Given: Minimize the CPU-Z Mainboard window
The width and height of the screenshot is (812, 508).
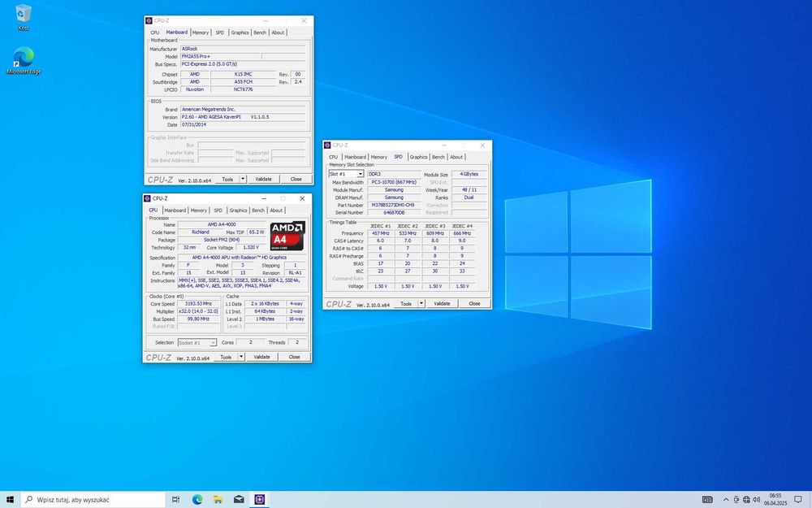Looking at the screenshot, I should coord(266,21).
